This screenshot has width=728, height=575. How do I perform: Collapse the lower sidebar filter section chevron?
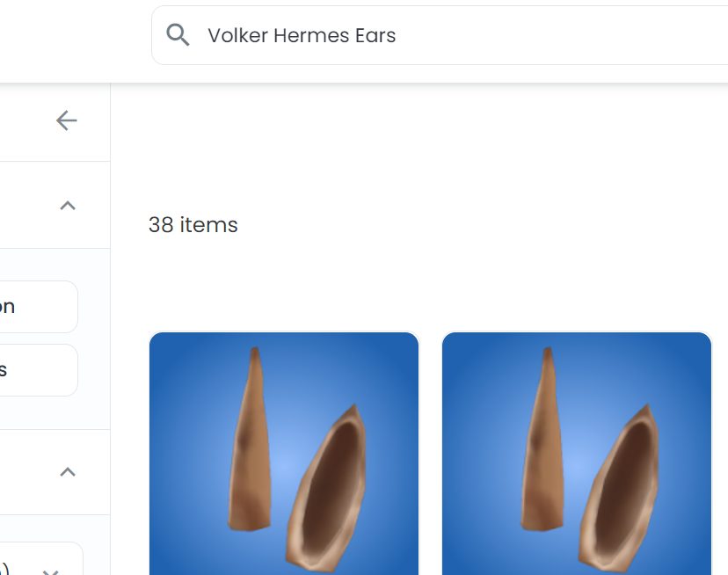pos(68,472)
